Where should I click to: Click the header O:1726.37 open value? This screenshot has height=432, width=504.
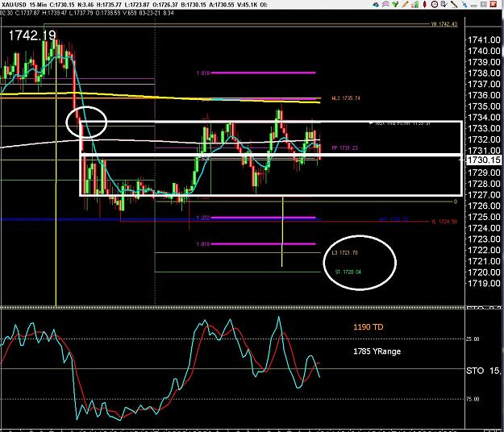(x=164, y=5)
